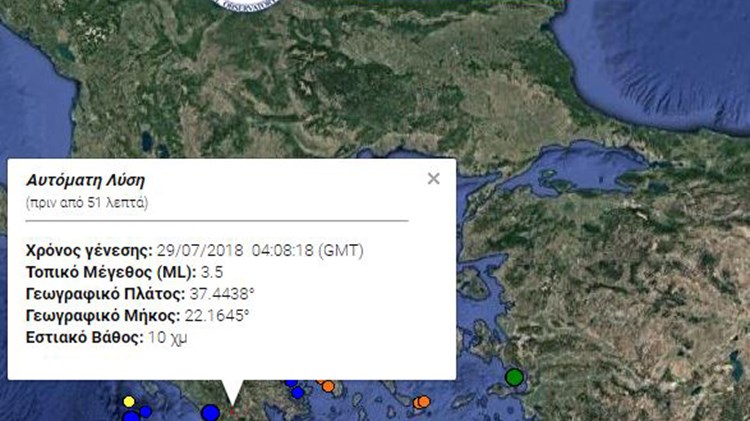Click the Αυτόματη Λύση popup title

point(85,180)
